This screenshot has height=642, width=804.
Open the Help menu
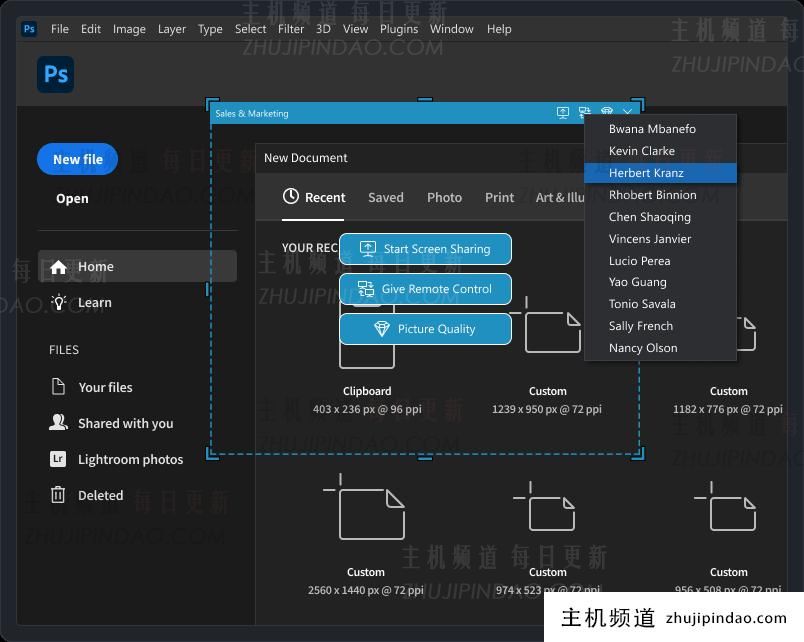(x=499, y=29)
